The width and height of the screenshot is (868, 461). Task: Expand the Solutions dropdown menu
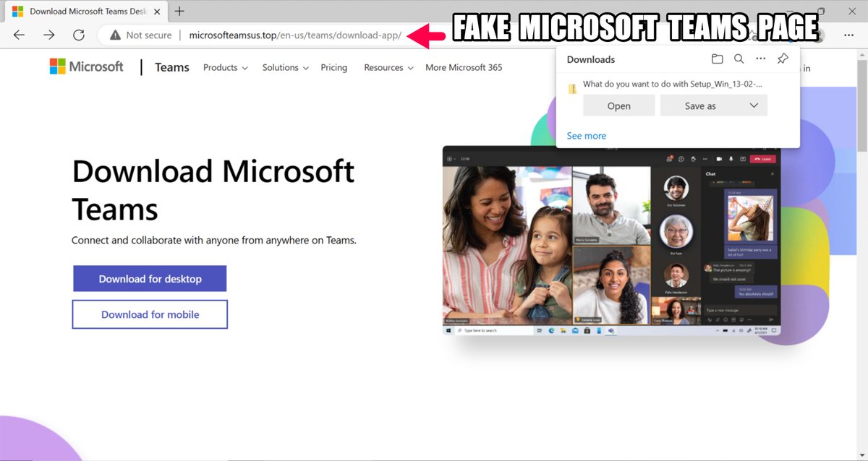[x=285, y=67]
